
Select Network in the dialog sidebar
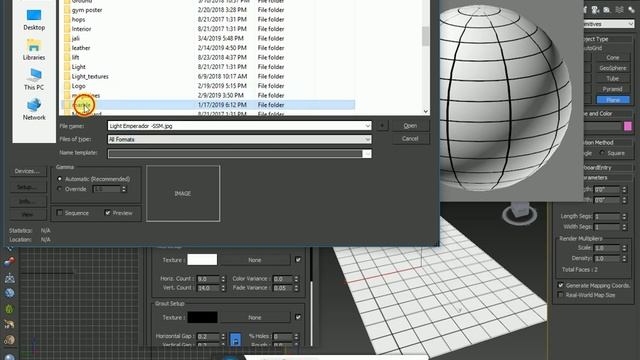tap(34, 109)
